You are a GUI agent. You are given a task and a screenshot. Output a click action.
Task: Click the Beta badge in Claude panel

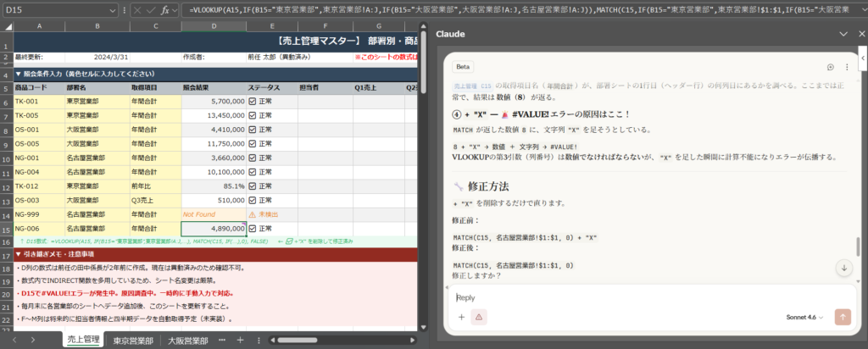pos(463,67)
